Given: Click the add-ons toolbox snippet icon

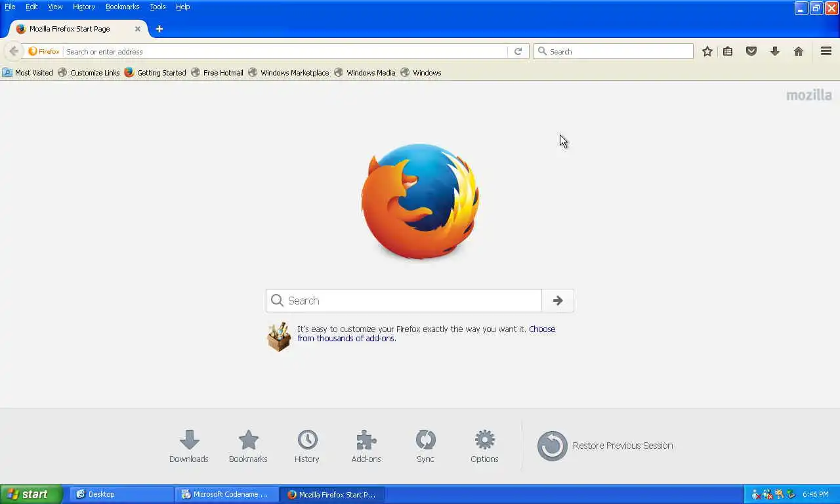Looking at the screenshot, I should pyautogui.click(x=279, y=337).
